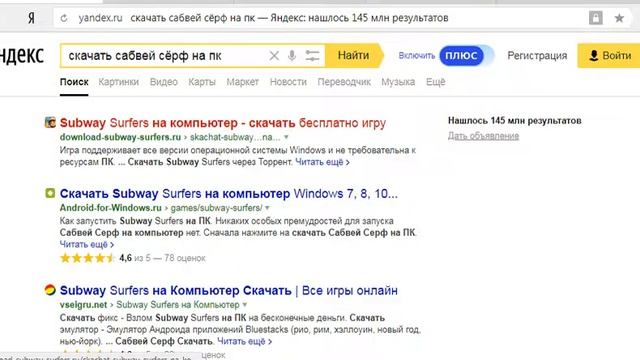
Task: Open the Карты tab
Action: (202, 82)
